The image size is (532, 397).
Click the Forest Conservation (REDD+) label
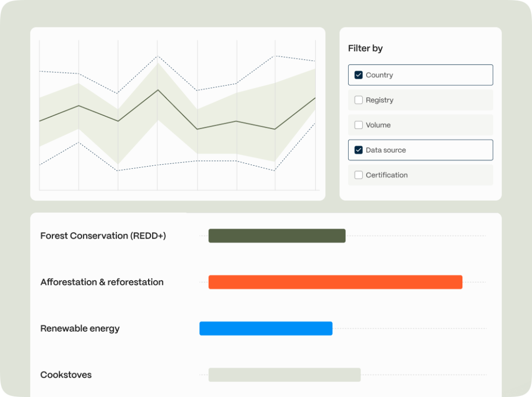103,235
